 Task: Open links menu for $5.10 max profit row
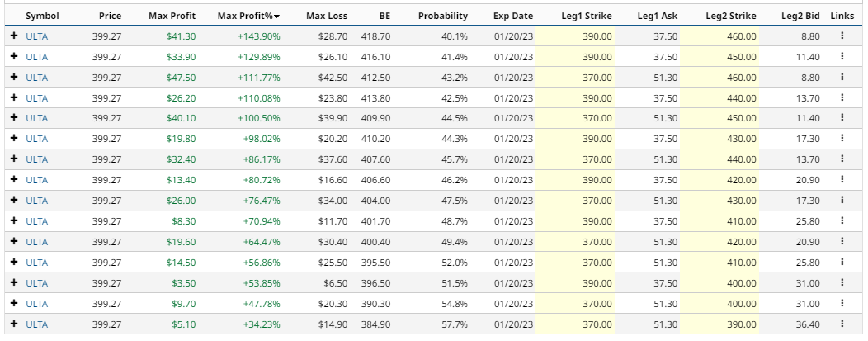tap(842, 324)
